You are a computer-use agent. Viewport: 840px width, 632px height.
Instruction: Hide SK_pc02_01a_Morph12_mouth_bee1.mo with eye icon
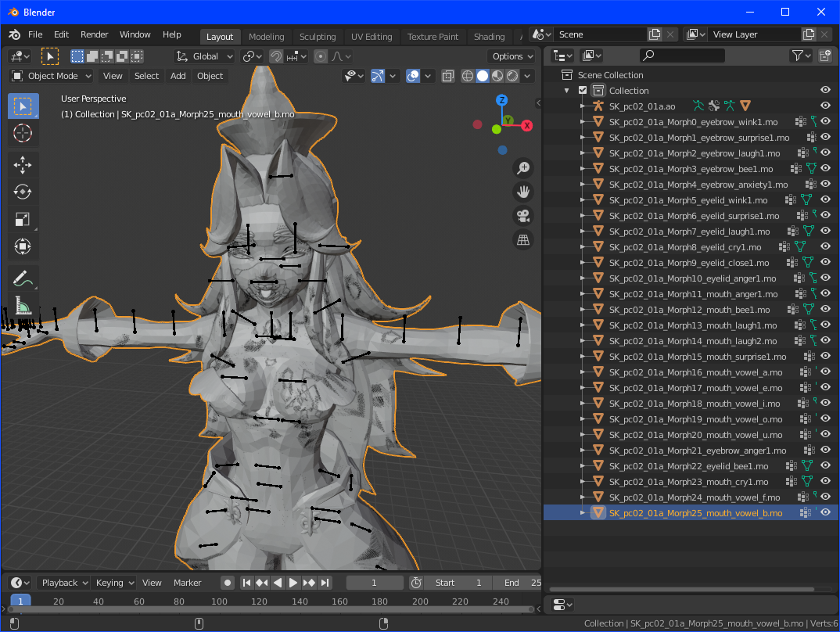[826, 309]
